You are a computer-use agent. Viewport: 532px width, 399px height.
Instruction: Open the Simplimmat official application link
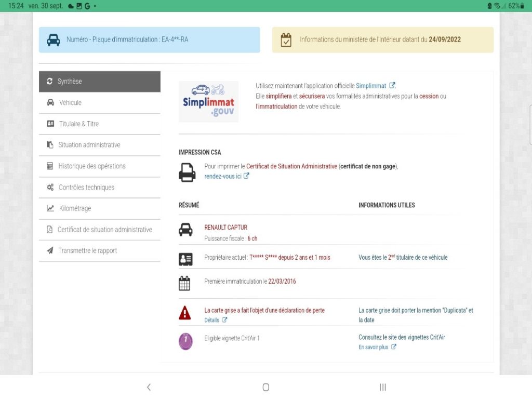pos(371,86)
